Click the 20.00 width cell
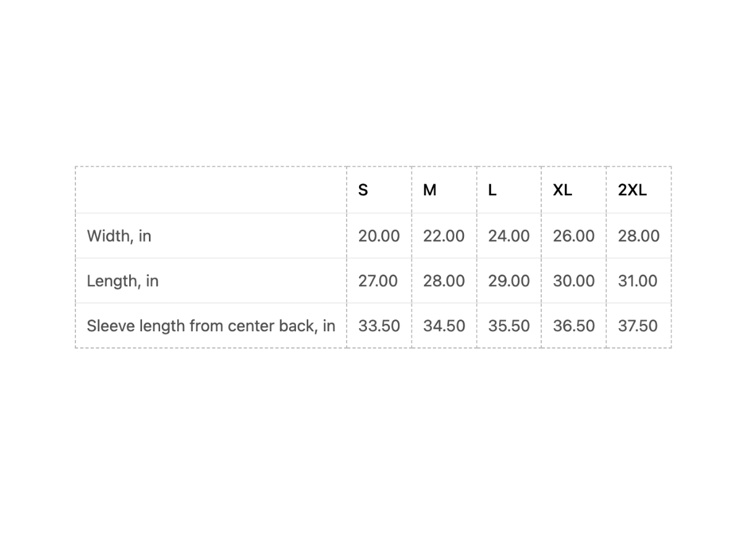Screen dimensions: 755x560 pos(379,236)
